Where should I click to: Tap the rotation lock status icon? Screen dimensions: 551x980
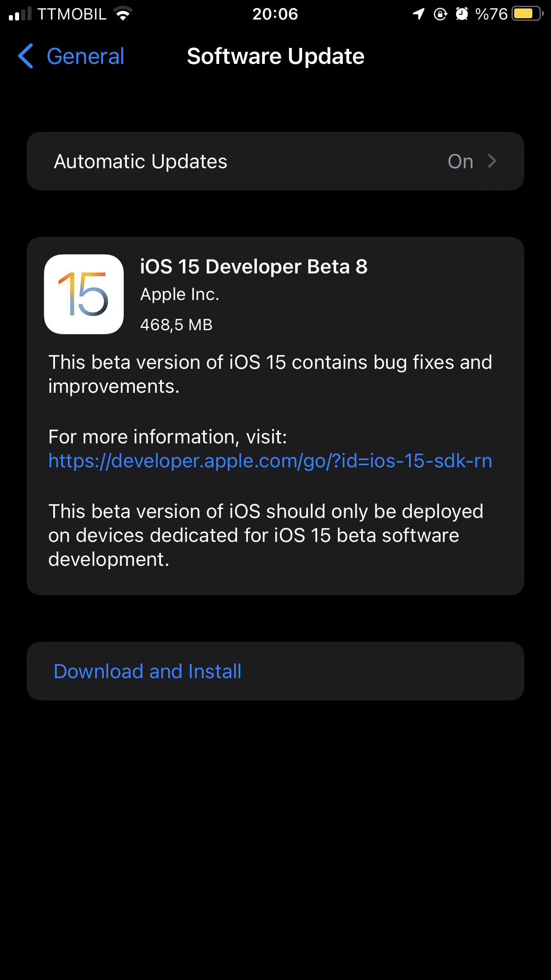click(x=440, y=14)
